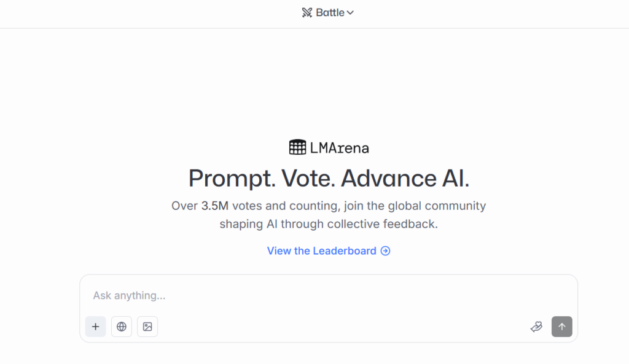Expand the Battle mode chevron

[x=350, y=12]
